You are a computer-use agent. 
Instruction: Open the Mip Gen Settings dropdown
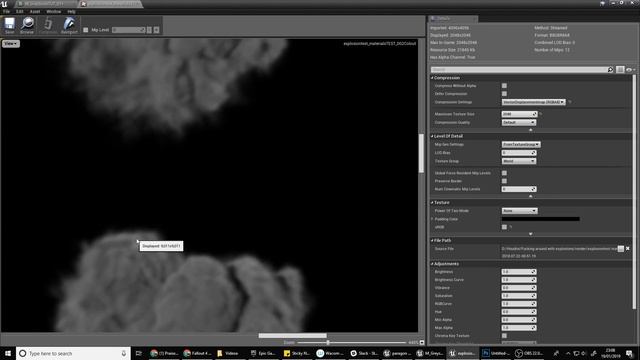point(521,144)
